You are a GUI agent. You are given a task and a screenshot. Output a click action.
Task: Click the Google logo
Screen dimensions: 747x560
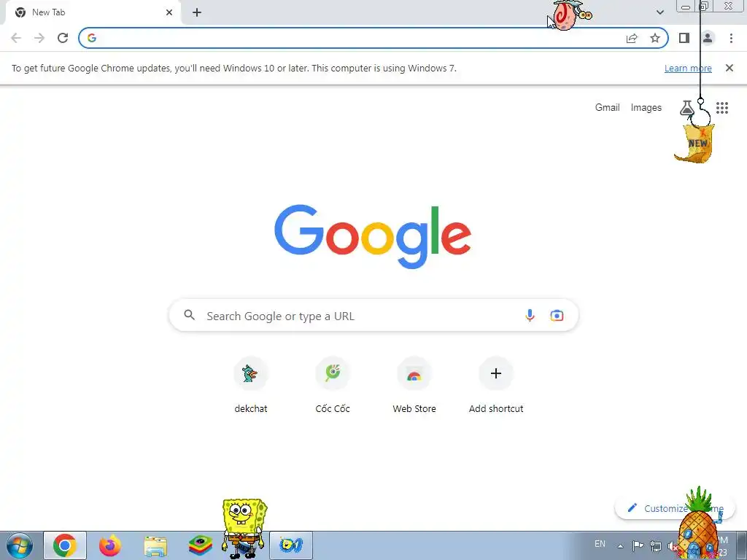[373, 236]
